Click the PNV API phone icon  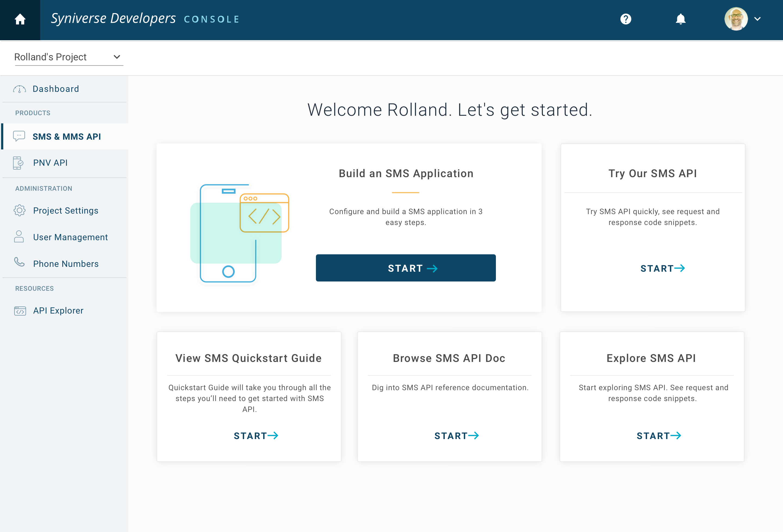[18, 163]
